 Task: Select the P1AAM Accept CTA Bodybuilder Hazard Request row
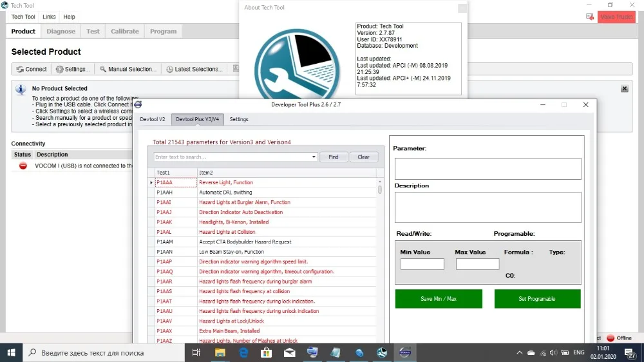click(263, 242)
